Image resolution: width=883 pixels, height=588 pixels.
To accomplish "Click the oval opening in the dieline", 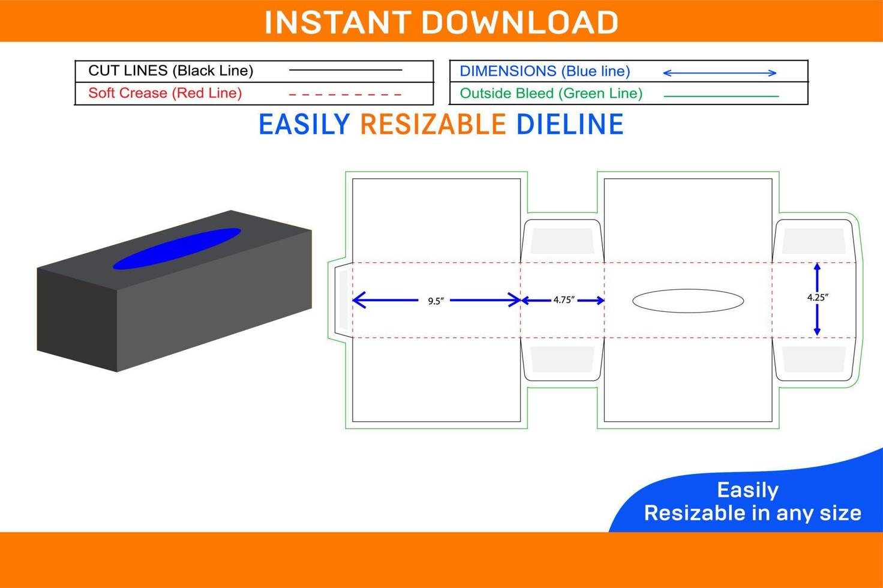I will point(688,301).
